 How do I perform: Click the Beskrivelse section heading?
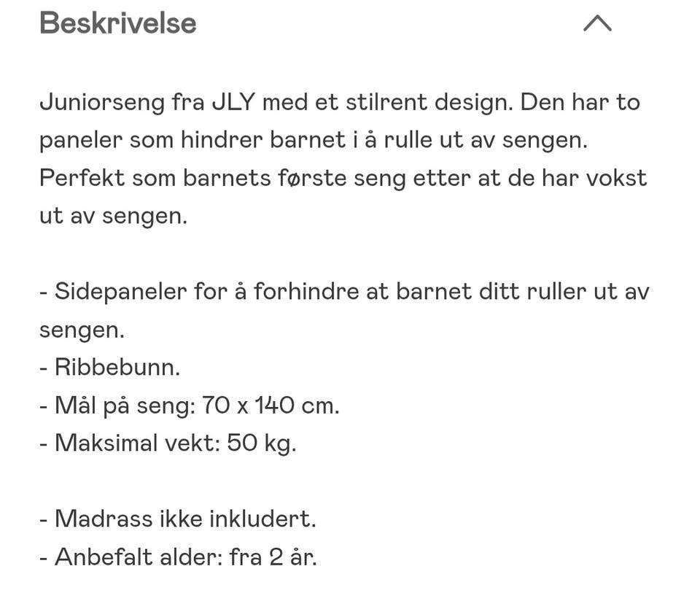tap(118, 23)
